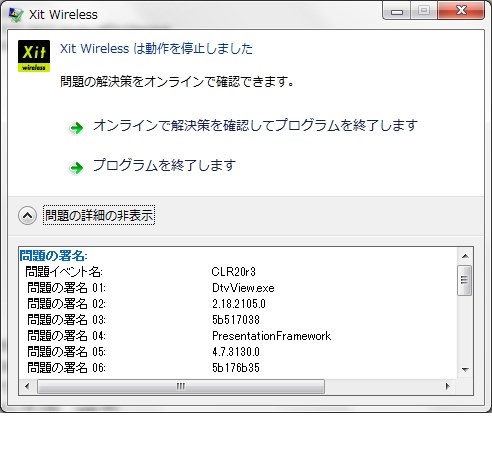Click the horizontal scrollbar left arrow
The width and height of the screenshot is (492, 461).
27,386
